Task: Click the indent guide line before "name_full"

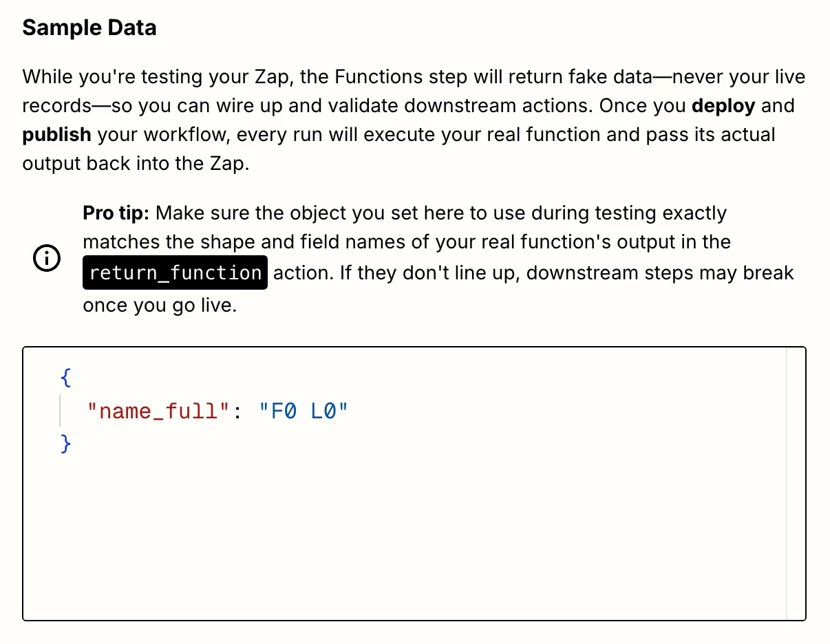Action: coord(61,411)
